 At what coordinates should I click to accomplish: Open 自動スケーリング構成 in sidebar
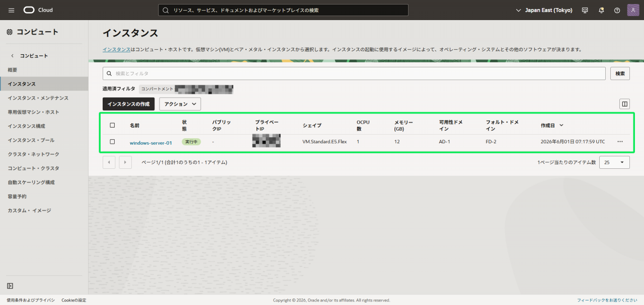(31, 182)
